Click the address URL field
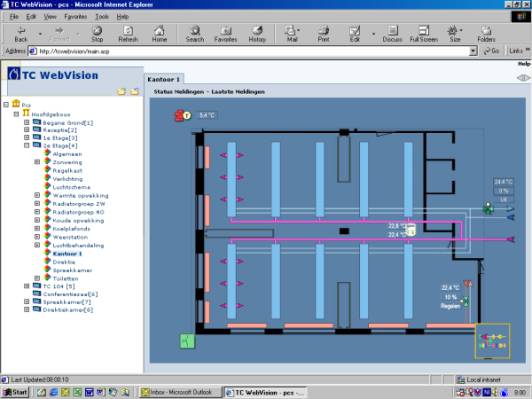This screenshot has width=532, height=399. pos(249,51)
